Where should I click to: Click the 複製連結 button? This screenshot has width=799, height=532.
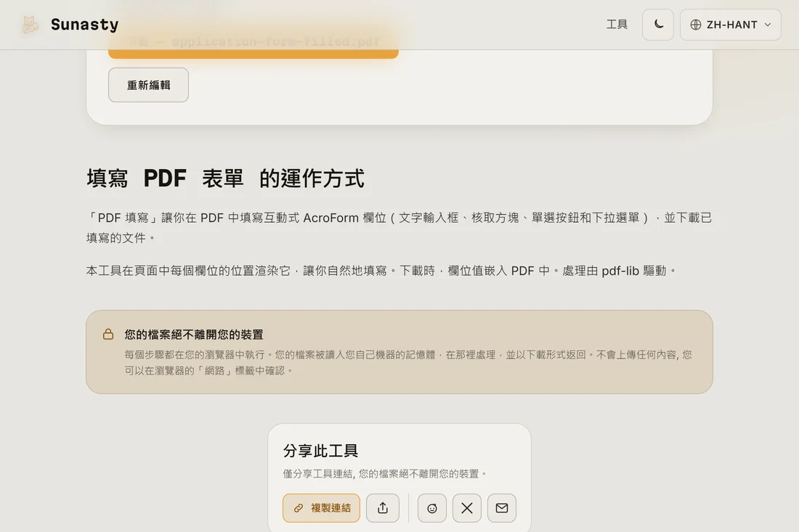pos(322,508)
